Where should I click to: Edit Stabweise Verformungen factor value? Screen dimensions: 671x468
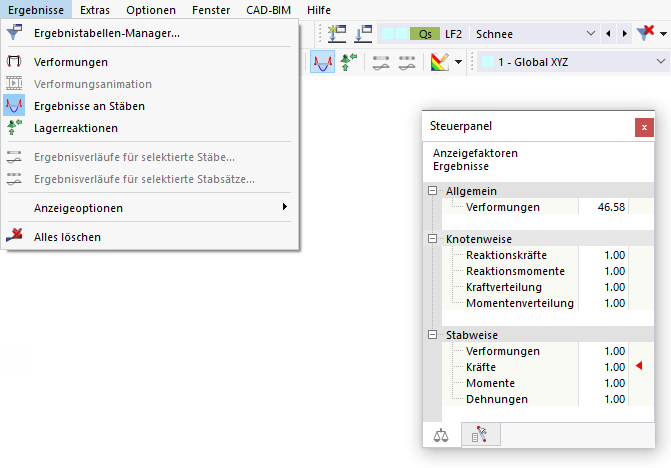point(603,351)
